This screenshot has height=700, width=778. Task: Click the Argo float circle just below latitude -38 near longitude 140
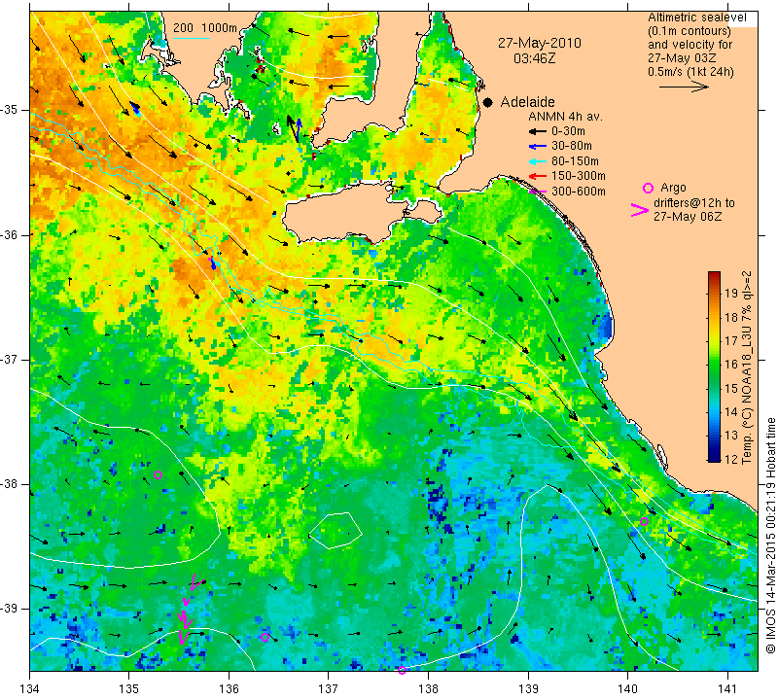tap(644, 521)
